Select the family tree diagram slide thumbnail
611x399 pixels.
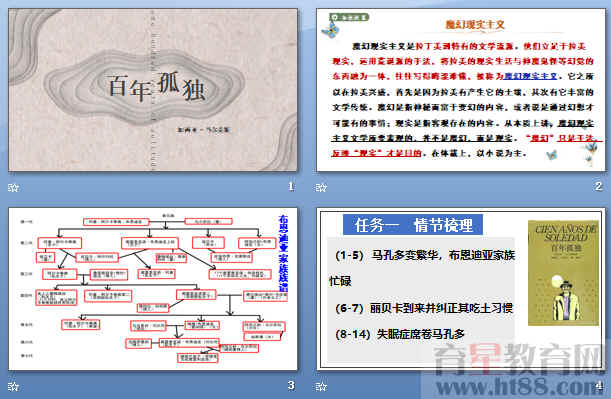(x=153, y=289)
